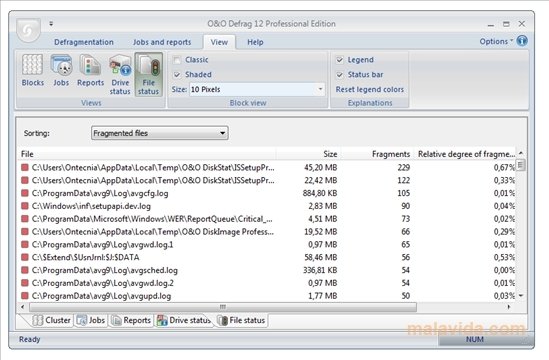Click the vertical scrollbar up arrow

click(521, 153)
